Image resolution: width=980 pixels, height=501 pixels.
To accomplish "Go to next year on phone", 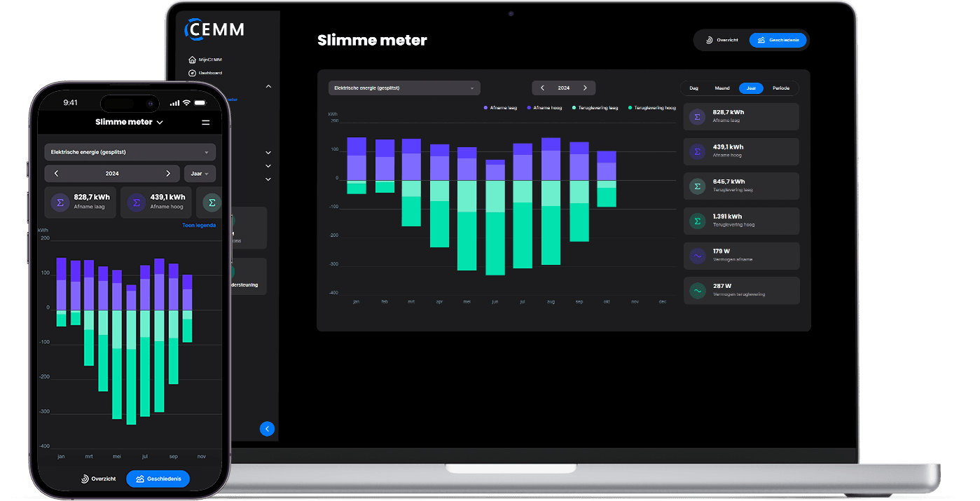I will pos(168,173).
